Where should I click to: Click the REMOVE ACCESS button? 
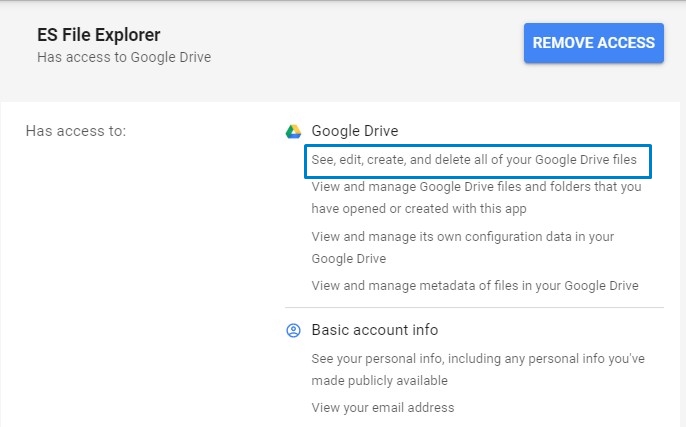(x=594, y=43)
